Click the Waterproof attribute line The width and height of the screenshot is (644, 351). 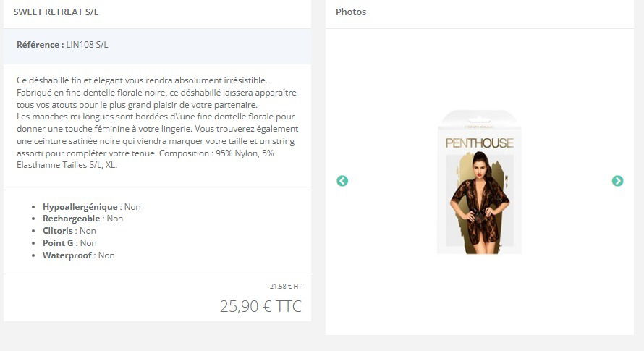pos(79,255)
